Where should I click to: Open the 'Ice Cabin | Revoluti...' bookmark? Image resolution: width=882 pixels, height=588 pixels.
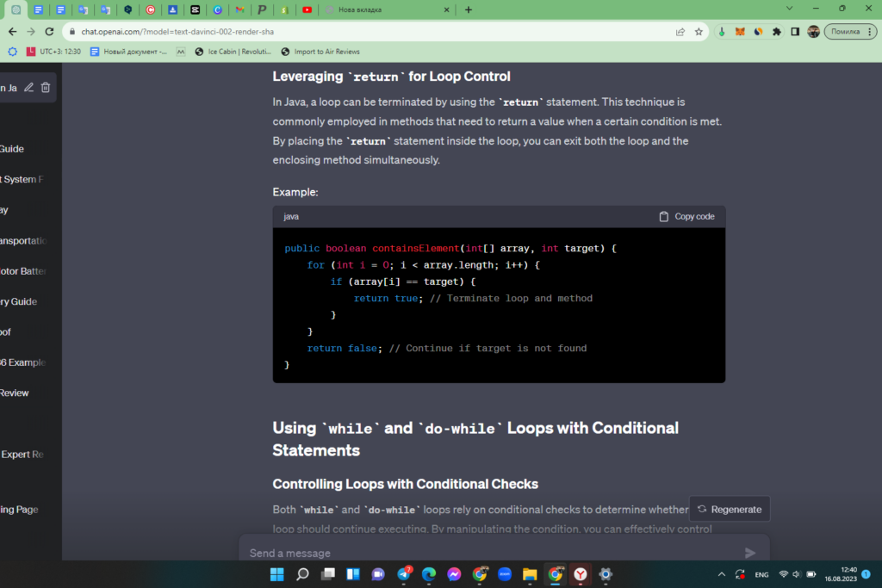coord(233,52)
